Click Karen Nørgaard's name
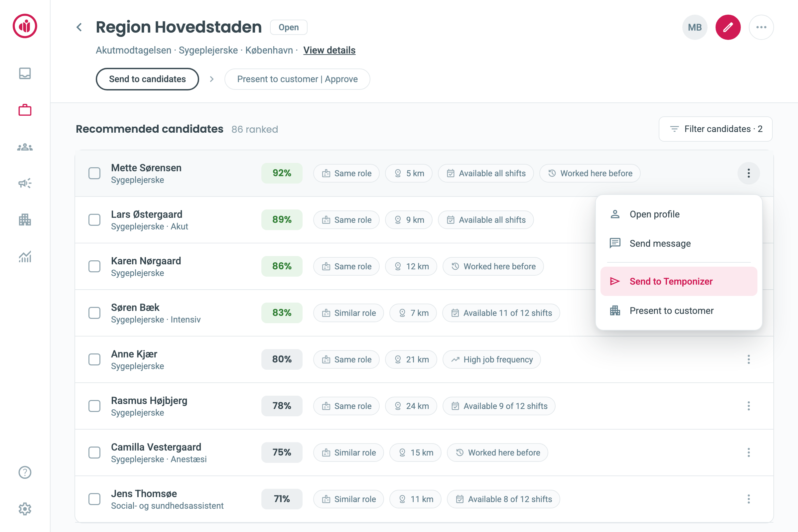The image size is (798, 532). (x=146, y=261)
